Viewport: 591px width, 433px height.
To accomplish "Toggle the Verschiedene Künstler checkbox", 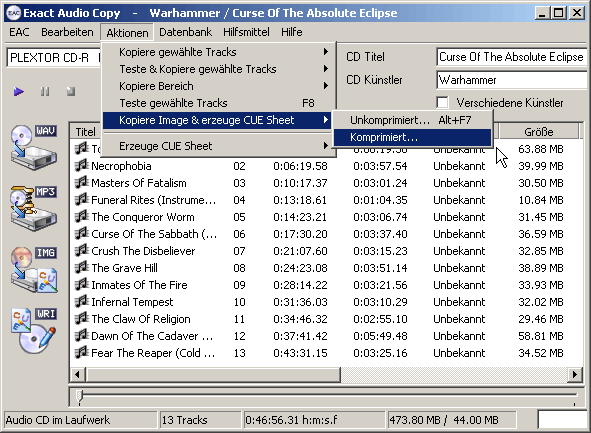I will click(442, 103).
